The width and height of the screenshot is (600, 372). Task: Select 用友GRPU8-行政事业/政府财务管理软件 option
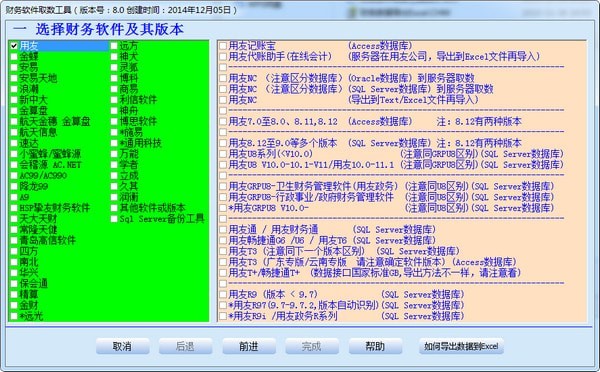pyautogui.click(x=223, y=197)
